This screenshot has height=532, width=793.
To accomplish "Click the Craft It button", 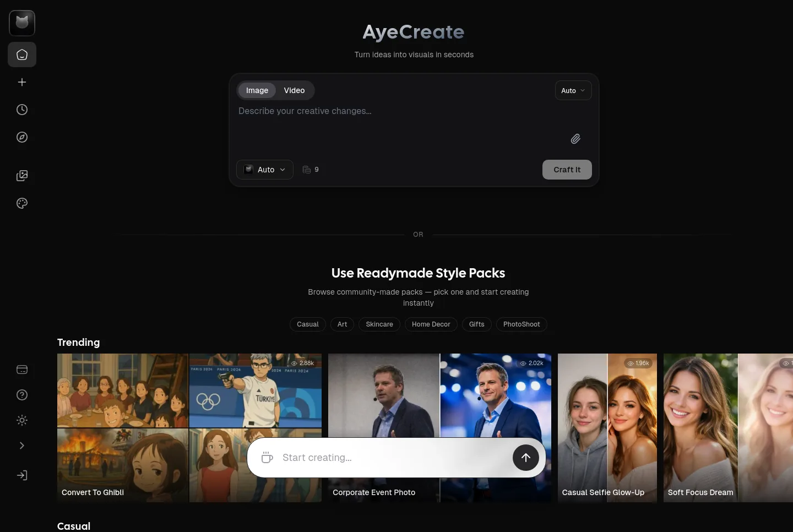I will (x=567, y=170).
